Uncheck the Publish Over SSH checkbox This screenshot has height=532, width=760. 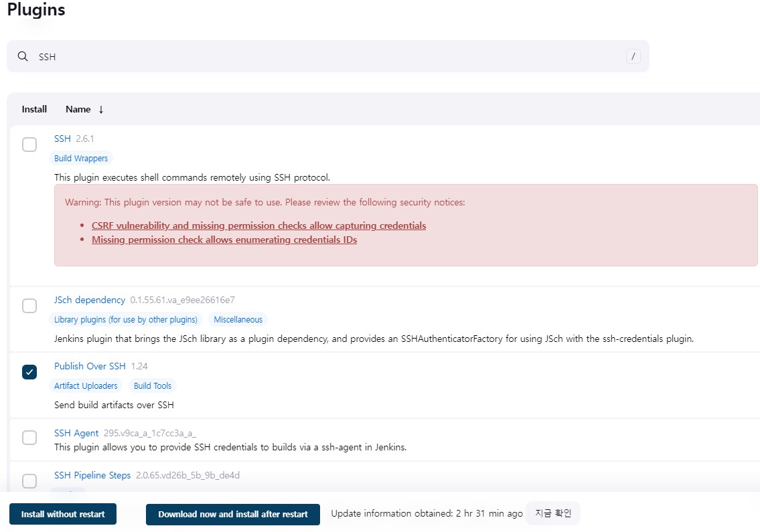[29, 371]
